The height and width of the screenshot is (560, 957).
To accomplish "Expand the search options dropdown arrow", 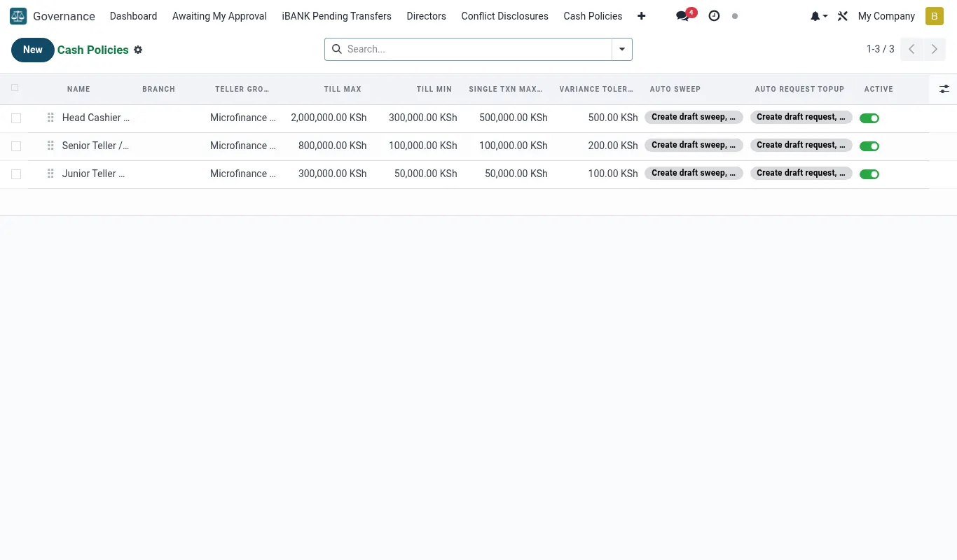I will point(622,49).
